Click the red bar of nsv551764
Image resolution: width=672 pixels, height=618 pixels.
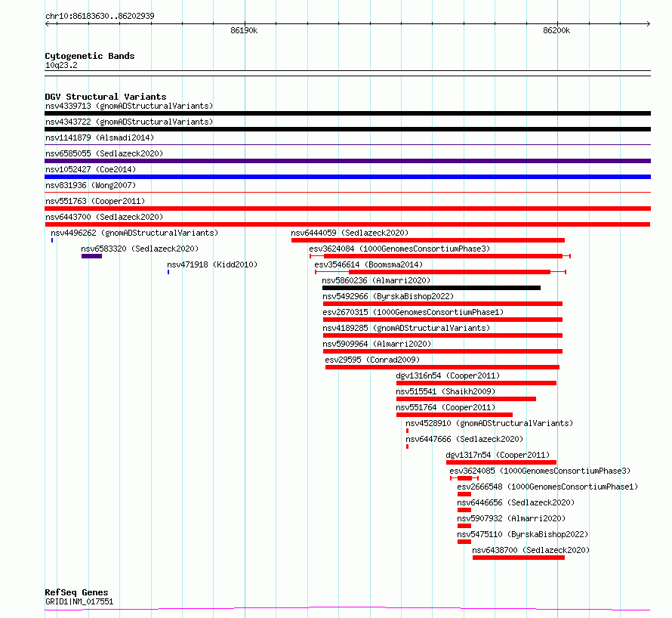coord(455,415)
